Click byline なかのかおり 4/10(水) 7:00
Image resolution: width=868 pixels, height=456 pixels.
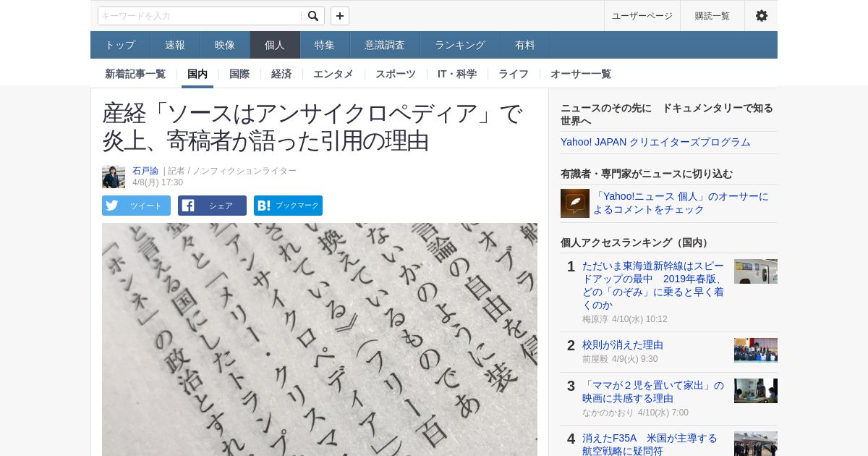(x=635, y=413)
